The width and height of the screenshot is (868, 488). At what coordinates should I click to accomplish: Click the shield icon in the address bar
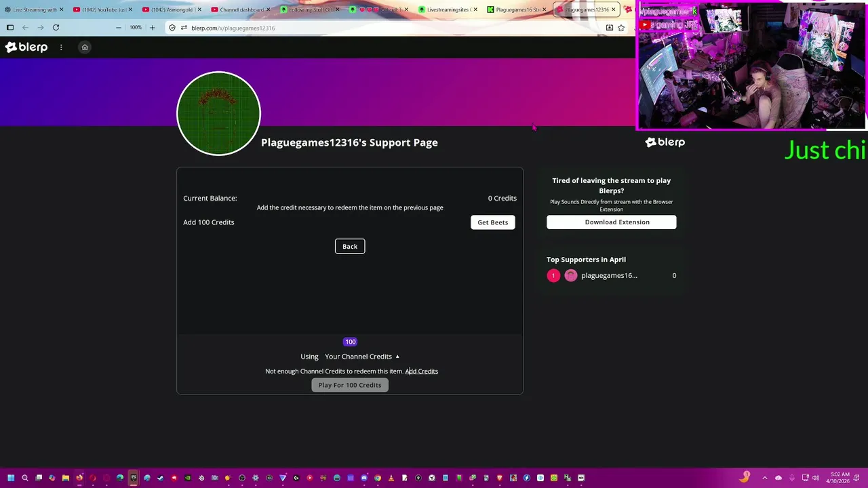click(172, 28)
